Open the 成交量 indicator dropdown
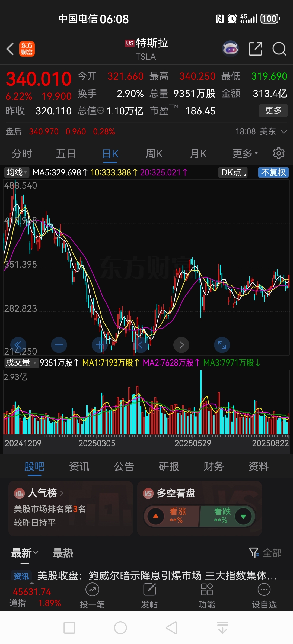293x644 pixels. coord(21,363)
